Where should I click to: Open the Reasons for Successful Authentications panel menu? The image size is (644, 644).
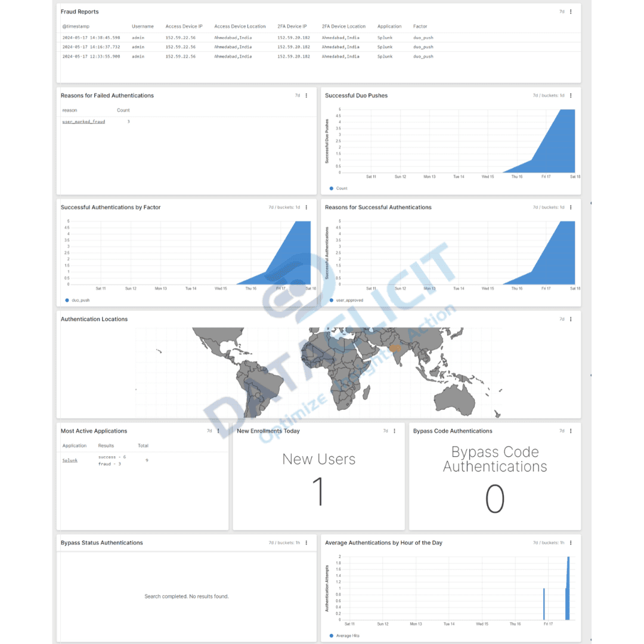pyautogui.click(x=571, y=207)
